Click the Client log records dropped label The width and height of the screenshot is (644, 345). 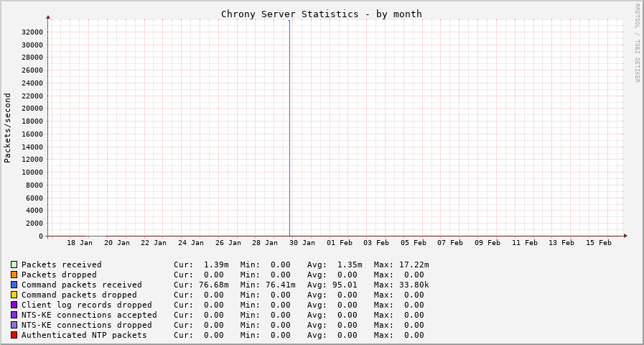pos(87,305)
